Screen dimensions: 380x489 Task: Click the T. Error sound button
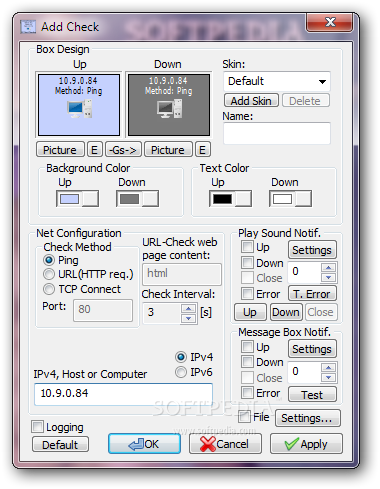coord(312,294)
